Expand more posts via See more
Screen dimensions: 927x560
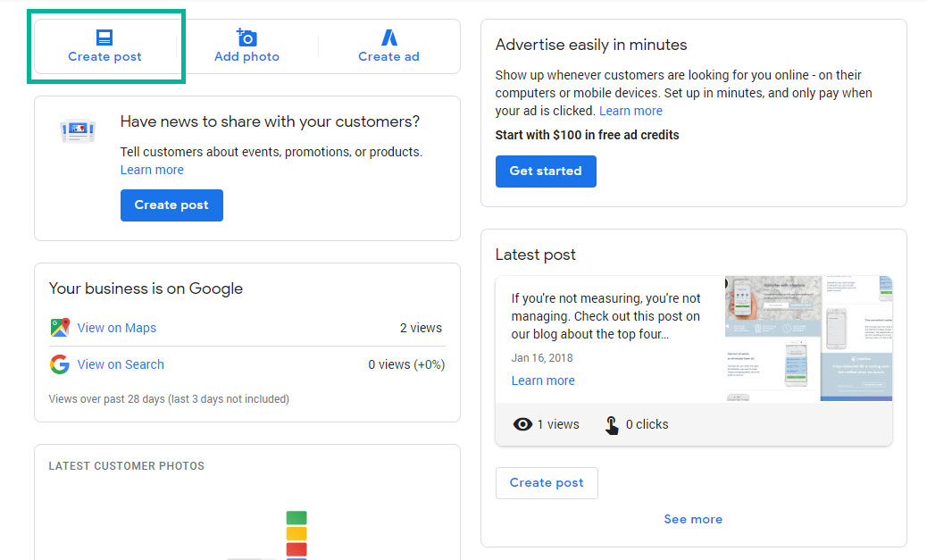(693, 519)
